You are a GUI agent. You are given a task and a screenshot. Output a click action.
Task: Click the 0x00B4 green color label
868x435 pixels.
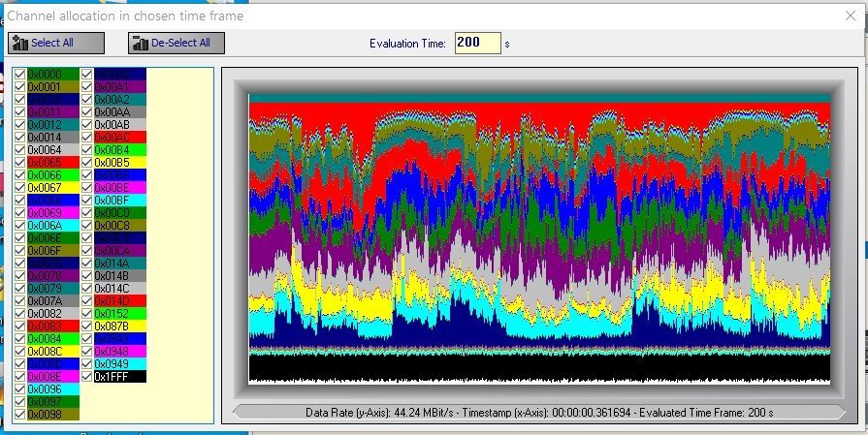click(x=118, y=150)
